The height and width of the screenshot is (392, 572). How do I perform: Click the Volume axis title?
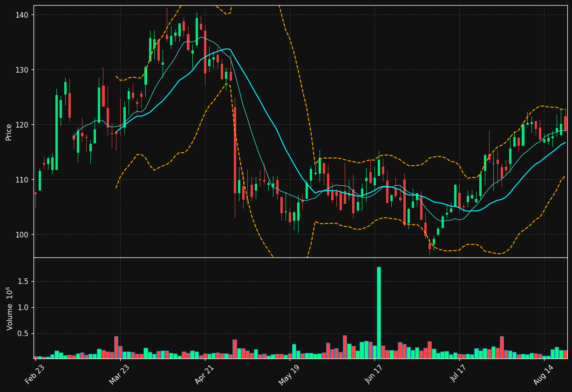[x=9, y=308]
